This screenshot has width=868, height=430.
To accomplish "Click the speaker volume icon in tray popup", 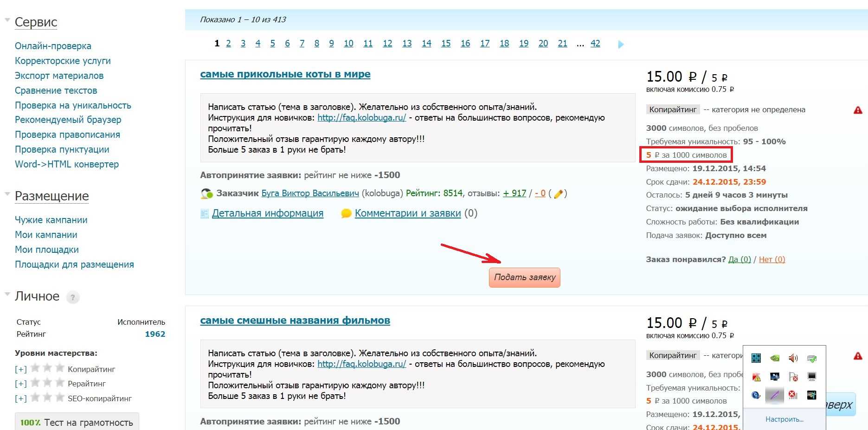I will tap(793, 358).
